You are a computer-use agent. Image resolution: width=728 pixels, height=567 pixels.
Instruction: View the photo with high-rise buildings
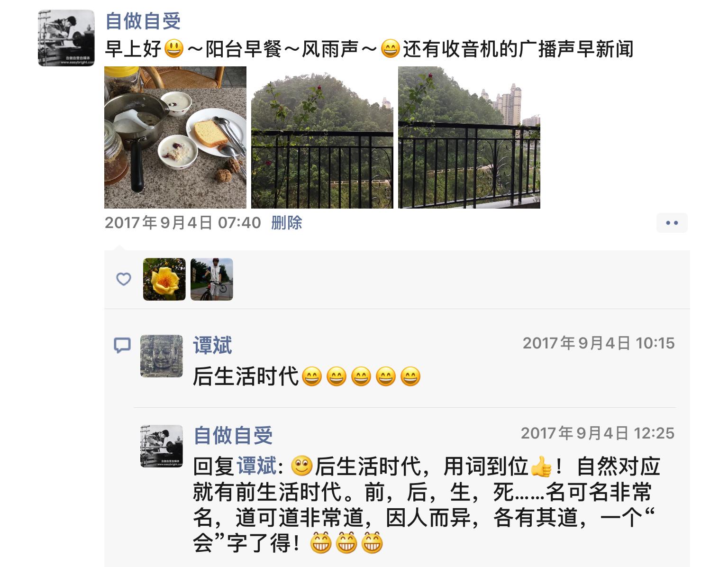tap(469, 137)
